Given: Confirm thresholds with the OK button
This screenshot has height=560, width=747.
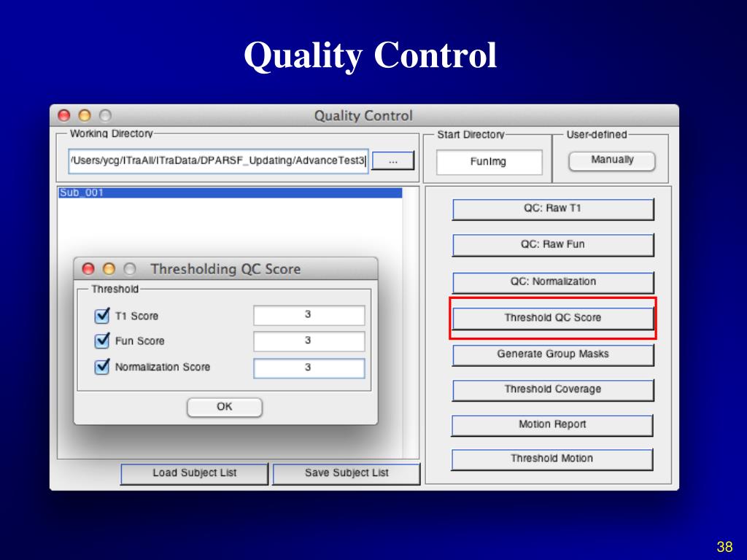Looking at the screenshot, I should tap(225, 407).
